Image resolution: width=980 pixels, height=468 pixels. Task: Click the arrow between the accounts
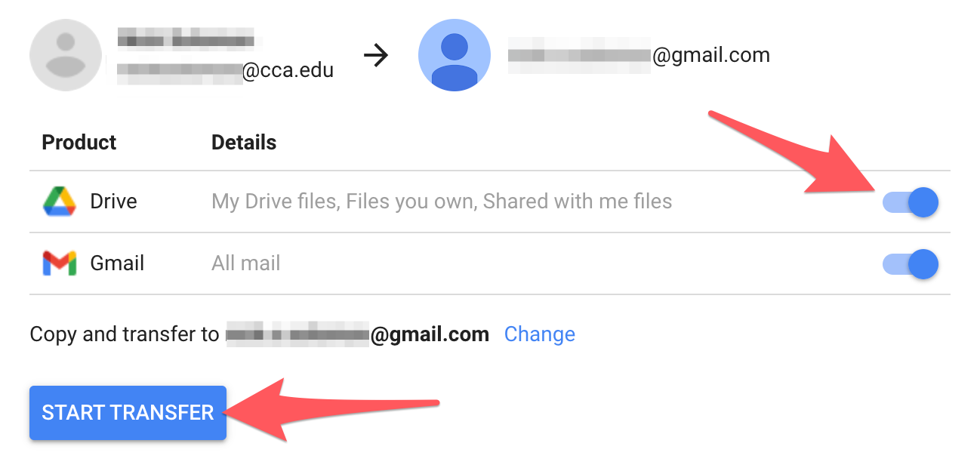coord(375,55)
